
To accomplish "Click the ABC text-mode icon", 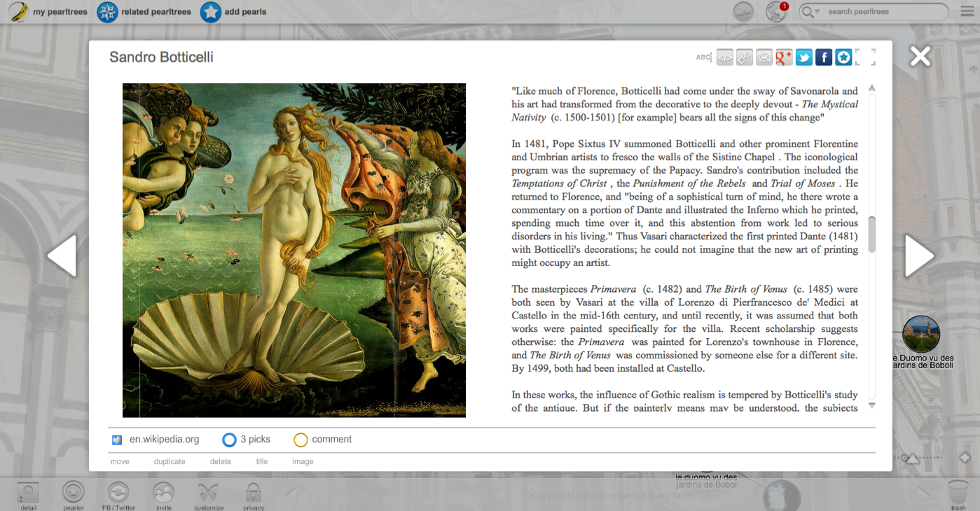I will (x=703, y=57).
